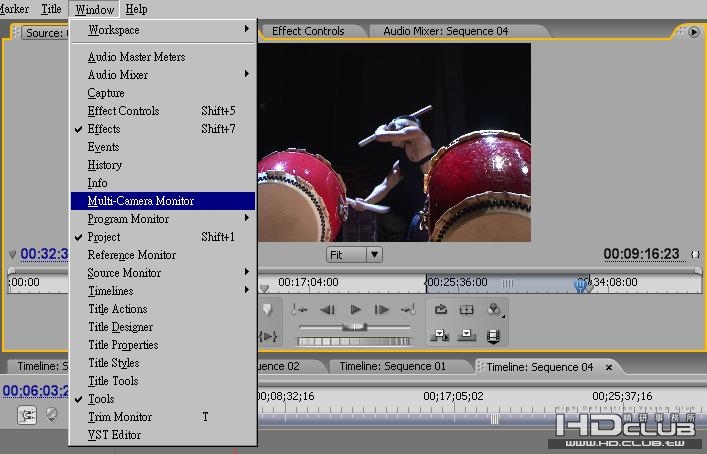Screen dimensions: 707x454
Task: Switch to Timeline: Sequence 04 tab
Action: [539, 367]
